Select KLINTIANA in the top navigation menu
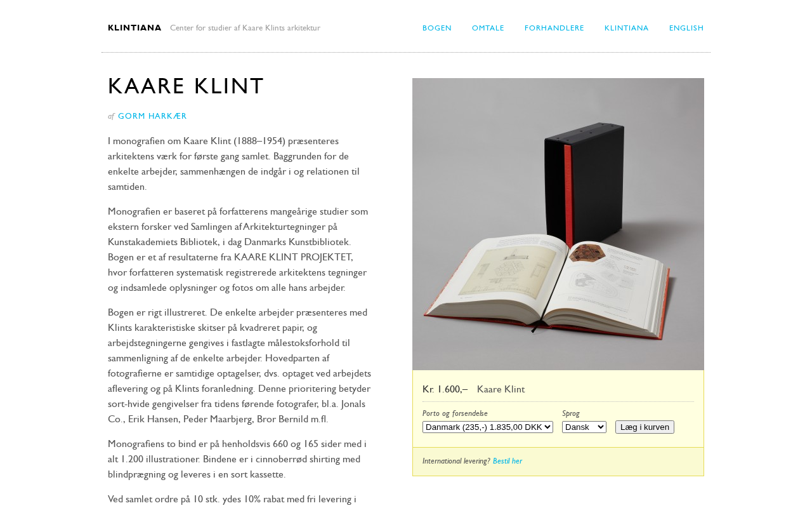The height and width of the screenshot is (508, 812). coord(627,28)
